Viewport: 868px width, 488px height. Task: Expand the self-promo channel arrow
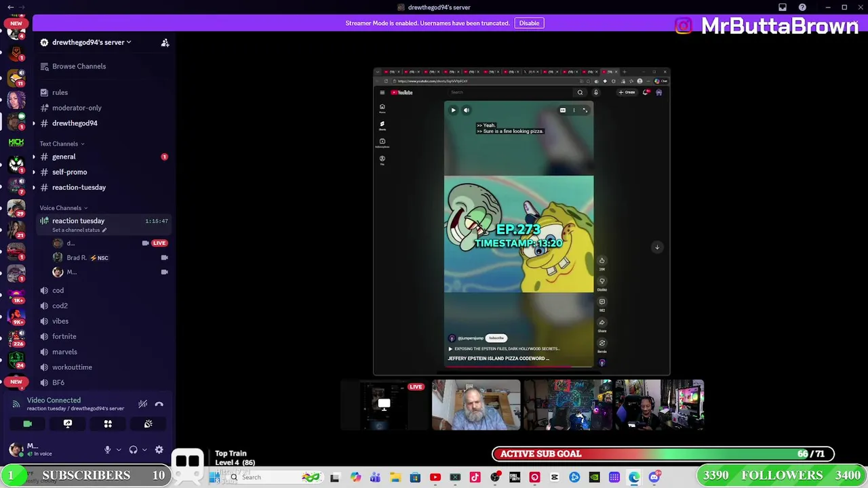click(x=34, y=172)
